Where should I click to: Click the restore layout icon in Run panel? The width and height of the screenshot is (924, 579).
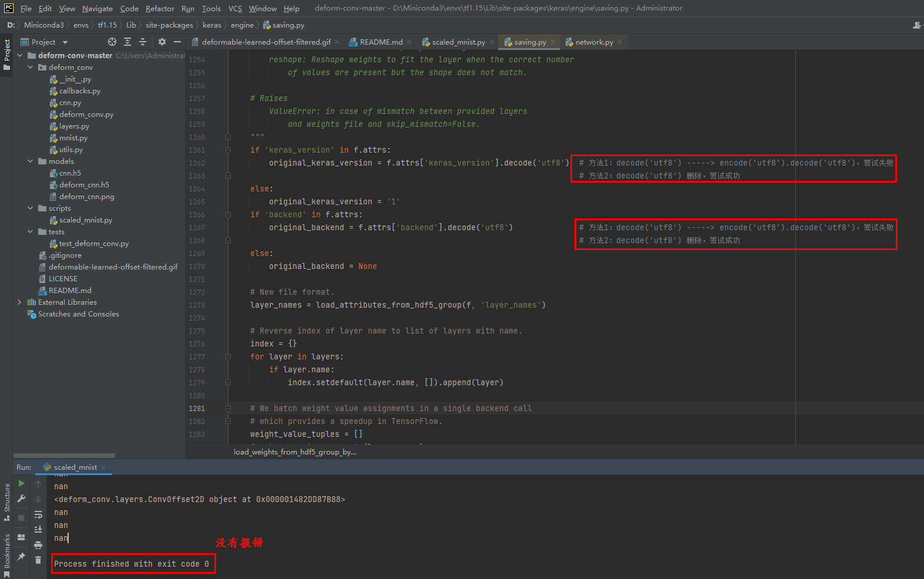(x=21, y=537)
